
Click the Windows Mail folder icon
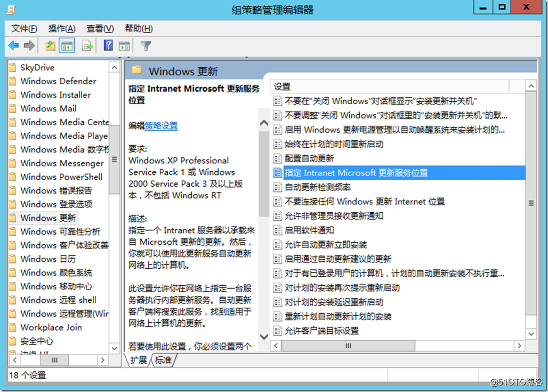(13, 108)
